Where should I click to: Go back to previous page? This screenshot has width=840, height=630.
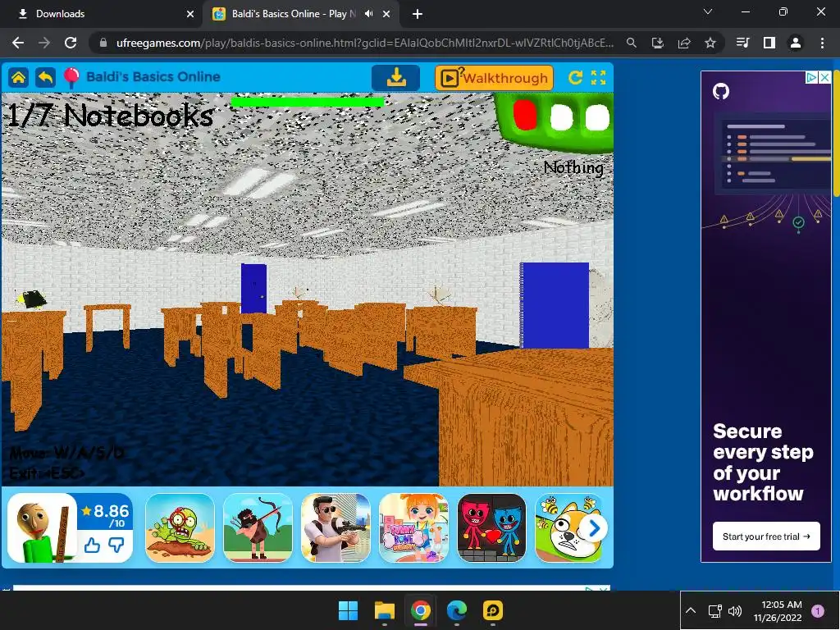pyautogui.click(x=18, y=43)
